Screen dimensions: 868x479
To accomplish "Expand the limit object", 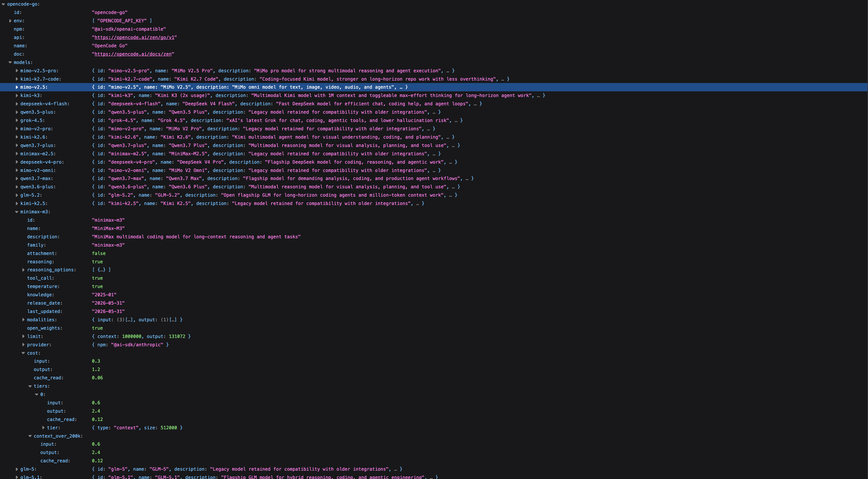I will coord(24,336).
